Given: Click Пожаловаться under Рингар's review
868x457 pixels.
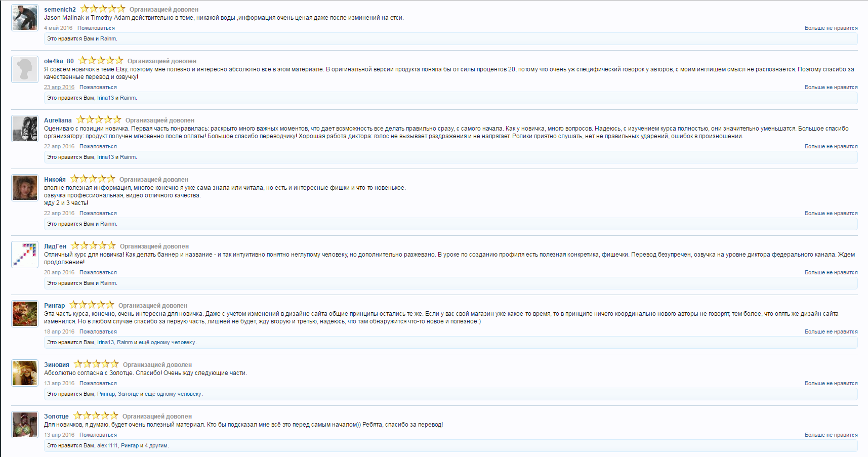Looking at the screenshot, I should coord(98,332).
